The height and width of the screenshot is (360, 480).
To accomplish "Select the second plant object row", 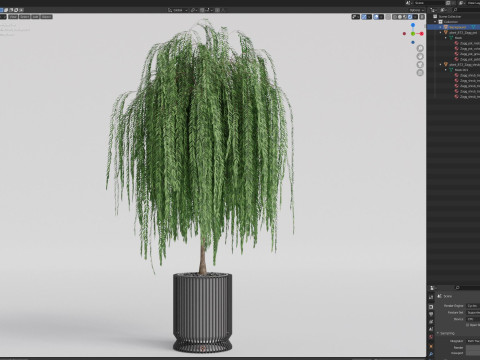I will click(x=453, y=64).
